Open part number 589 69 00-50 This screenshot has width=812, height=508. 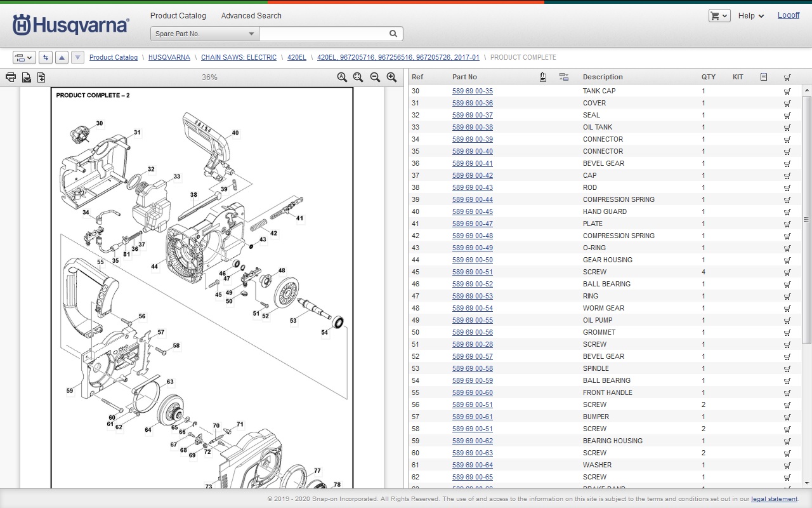(472, 260)
